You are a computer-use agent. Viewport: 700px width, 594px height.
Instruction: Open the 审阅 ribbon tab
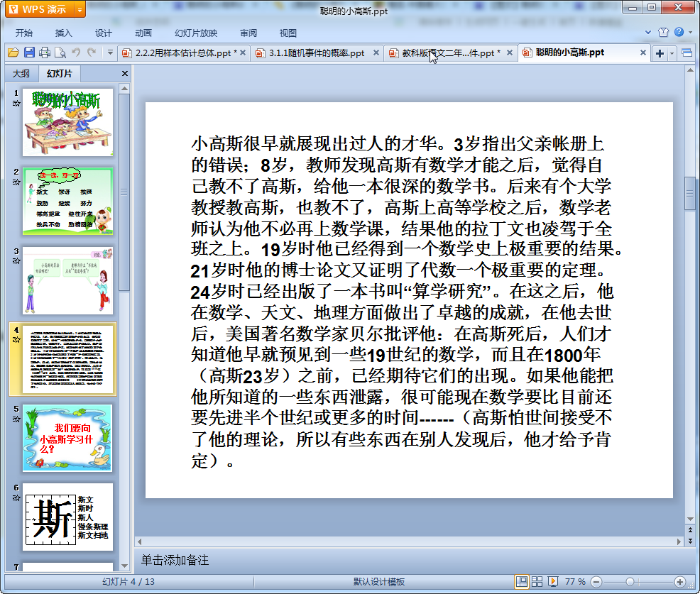(248, 33)
